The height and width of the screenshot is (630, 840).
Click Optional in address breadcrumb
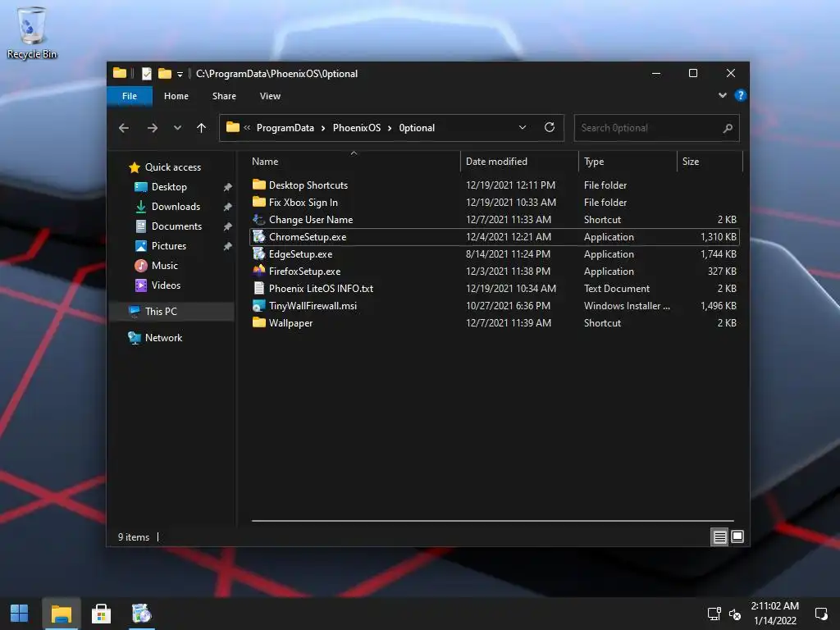click(417, 128)
